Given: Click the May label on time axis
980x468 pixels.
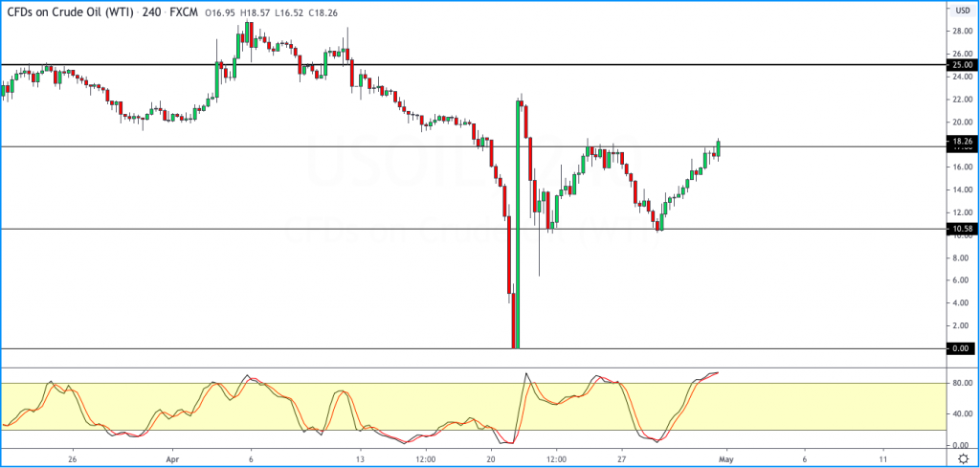Looking at the screenshot, I should click(726, 458).
